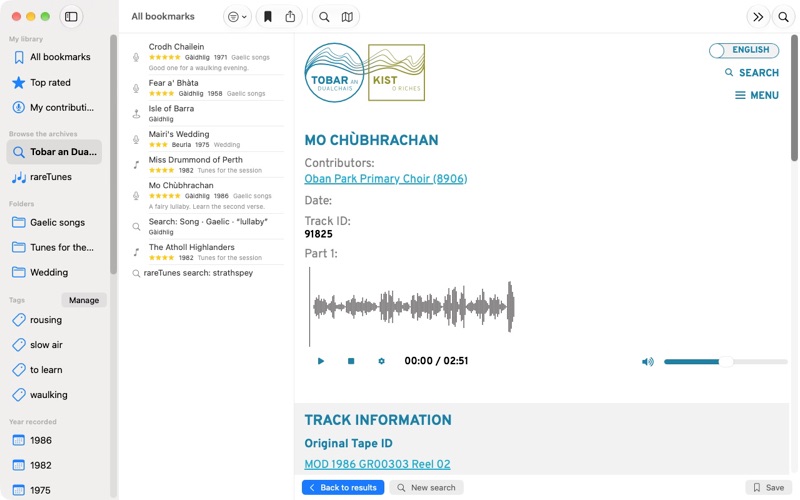Click the audio waveform display

tap(412, 307)
